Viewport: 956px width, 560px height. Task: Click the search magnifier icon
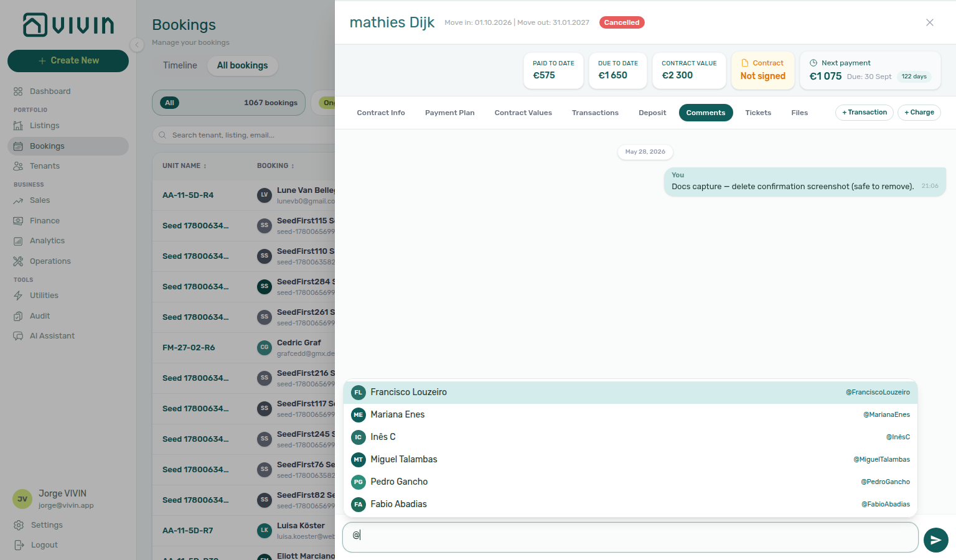[x=162, y=135]
